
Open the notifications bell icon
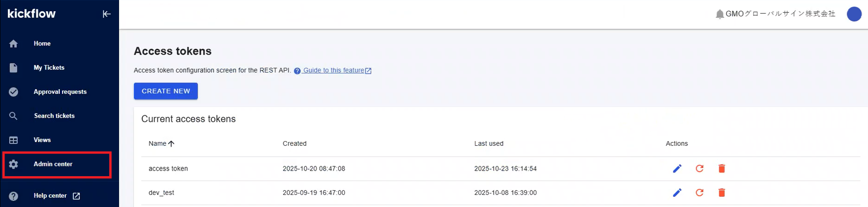pos(720,14)
